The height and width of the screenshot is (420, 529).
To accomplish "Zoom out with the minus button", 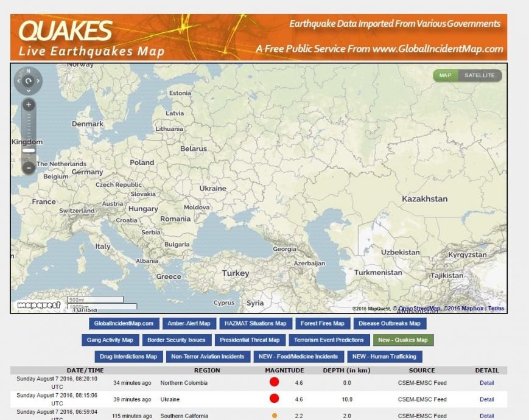I will pos(29,167).
